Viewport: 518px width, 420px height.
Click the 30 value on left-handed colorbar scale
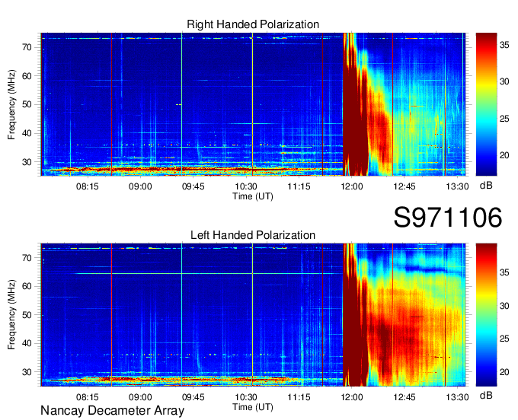[x=504, y=306]
